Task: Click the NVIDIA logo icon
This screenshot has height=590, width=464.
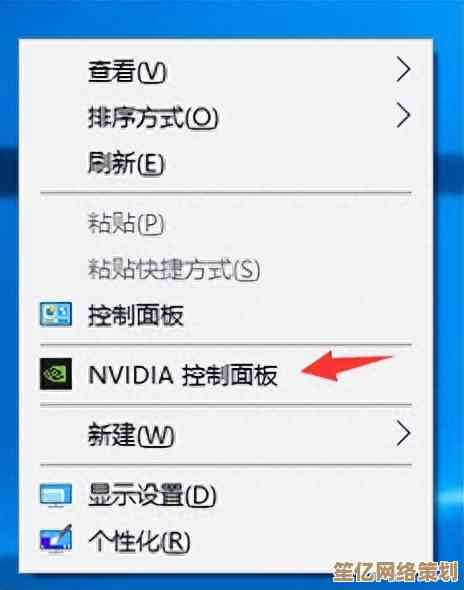Action: pos(56,374)
